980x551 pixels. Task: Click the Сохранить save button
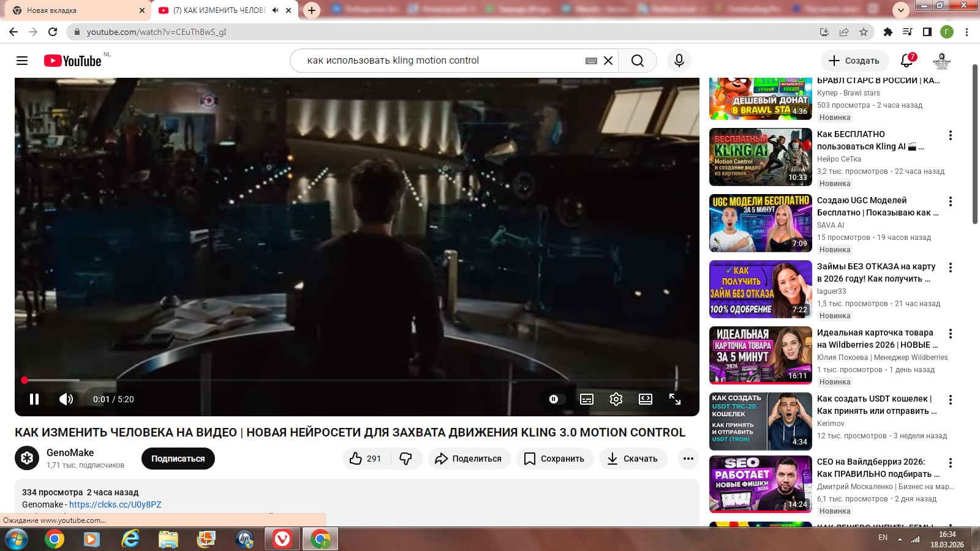pos(555,459)
